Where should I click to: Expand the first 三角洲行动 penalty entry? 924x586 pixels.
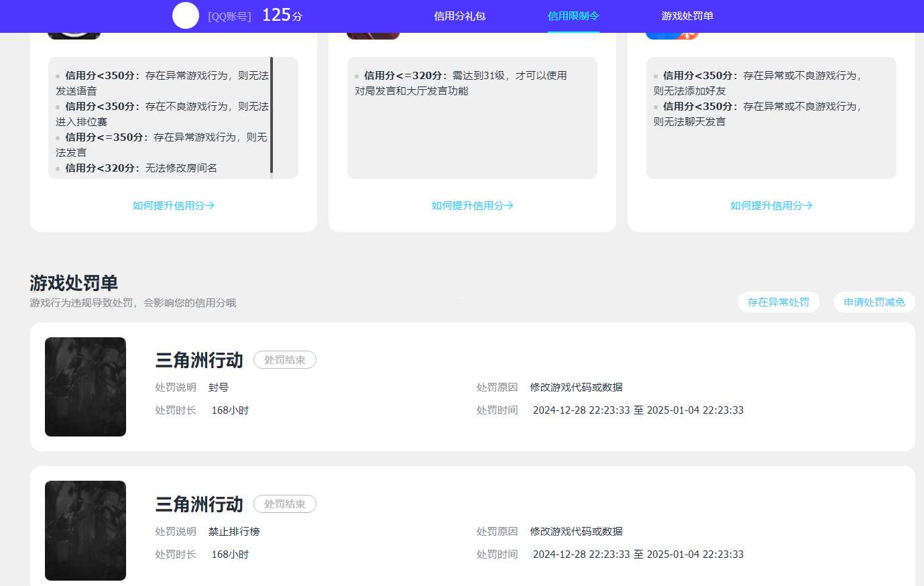pos(198,360)
